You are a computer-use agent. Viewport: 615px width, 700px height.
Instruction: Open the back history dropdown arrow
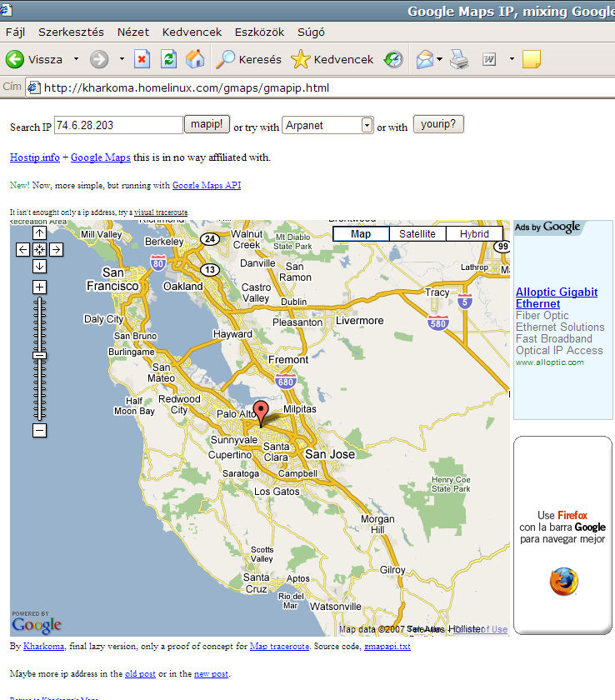point(77,59)
